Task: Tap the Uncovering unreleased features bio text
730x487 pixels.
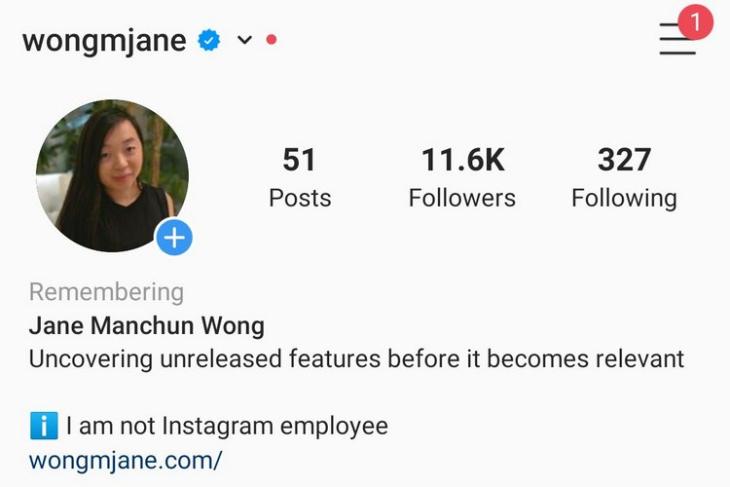Action: [x=357, y=359]
